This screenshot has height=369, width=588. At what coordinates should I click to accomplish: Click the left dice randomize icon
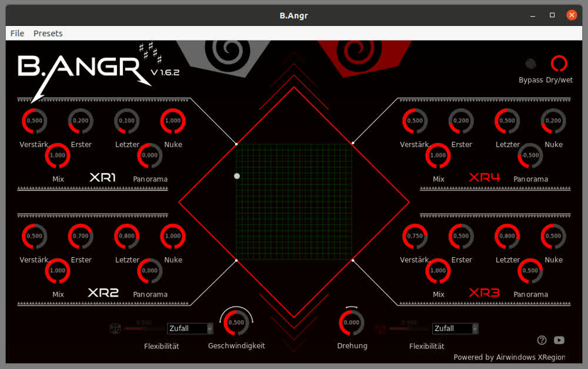tap(115, 328)
